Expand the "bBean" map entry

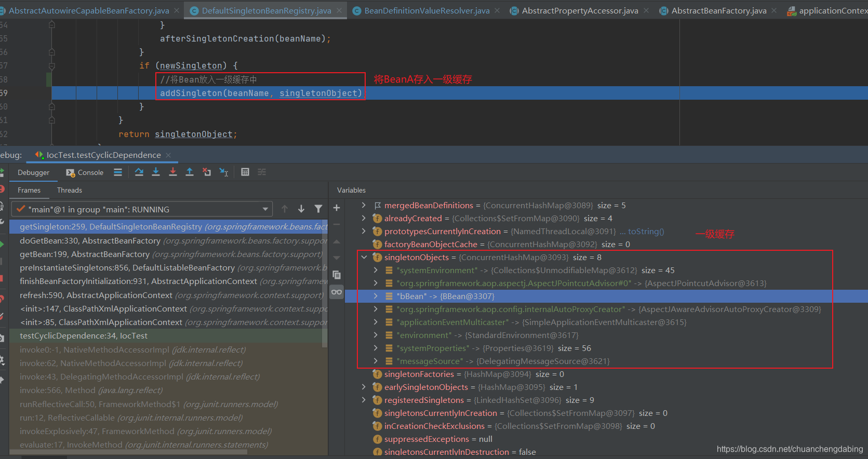[376, 296]
